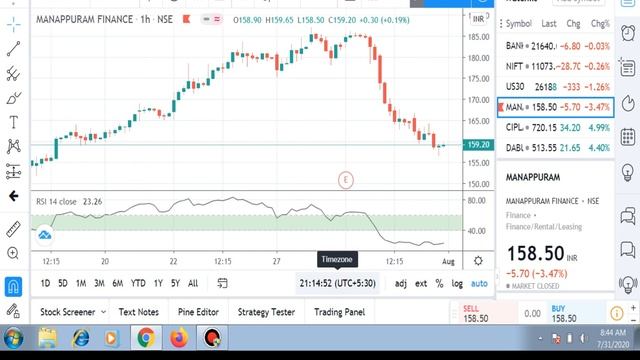640x360 pixels.
Task: Set chart range to All
Action: pos(193,283)
